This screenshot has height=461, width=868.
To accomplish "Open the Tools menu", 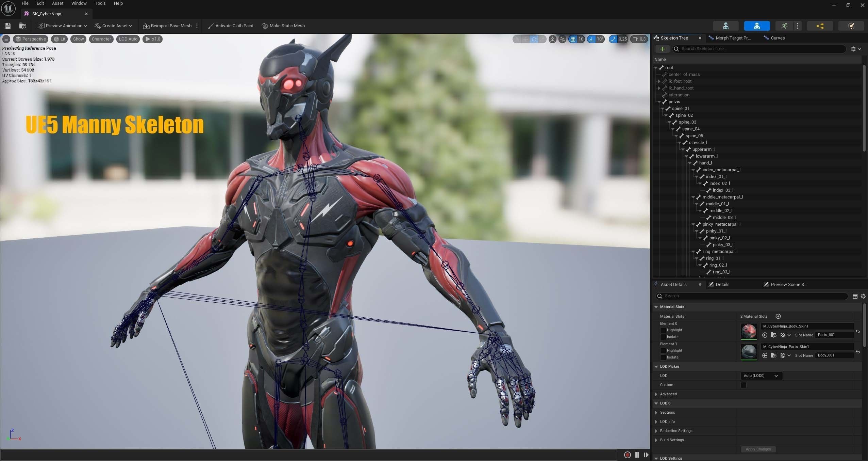I will [x=100, y=3].
